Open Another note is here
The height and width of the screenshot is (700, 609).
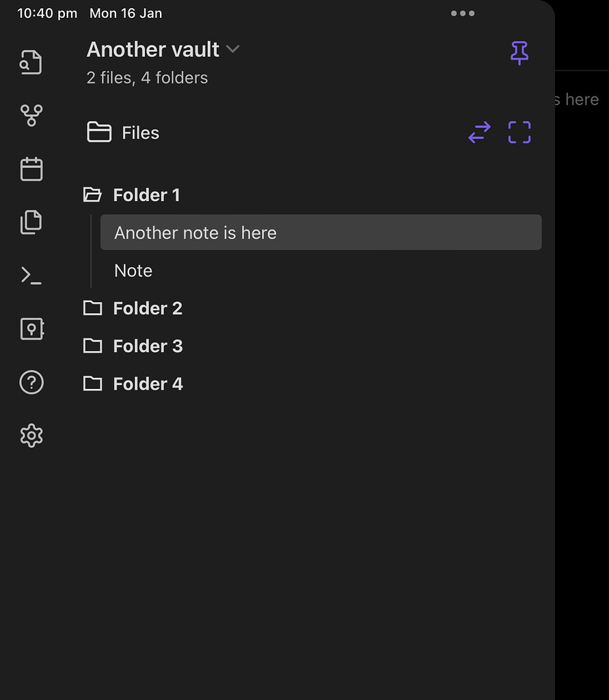point(195,232)
